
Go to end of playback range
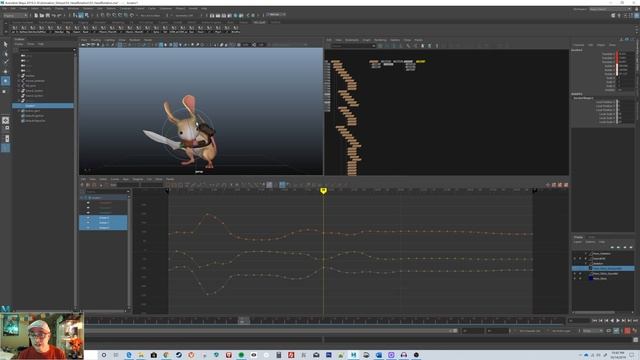click(636, 321)
